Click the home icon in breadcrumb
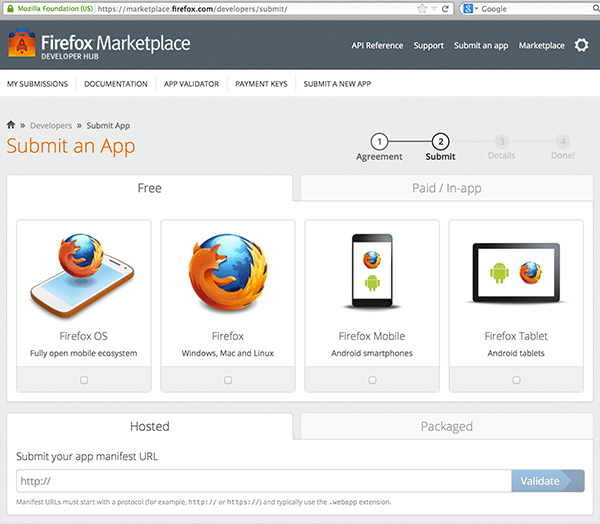Screen dimensions: 600x524 pos(11,125)
